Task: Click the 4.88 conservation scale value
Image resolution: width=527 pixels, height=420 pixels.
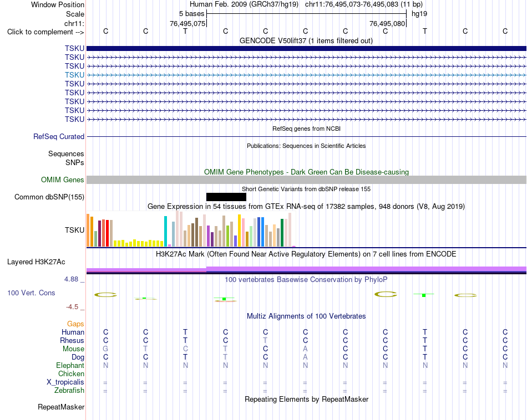Action: pyautogui.click(x=71, y=279)
